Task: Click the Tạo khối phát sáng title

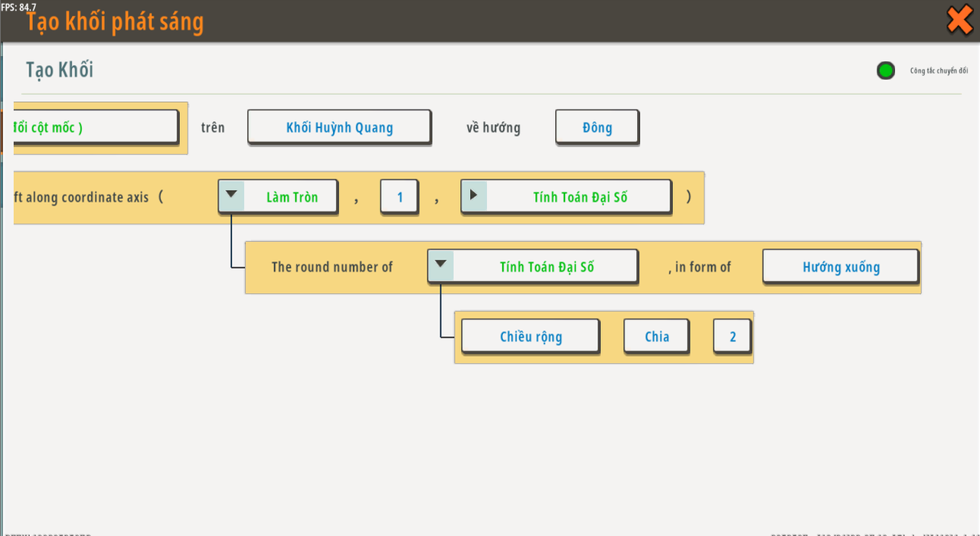Action: click(x=115, y=21)
